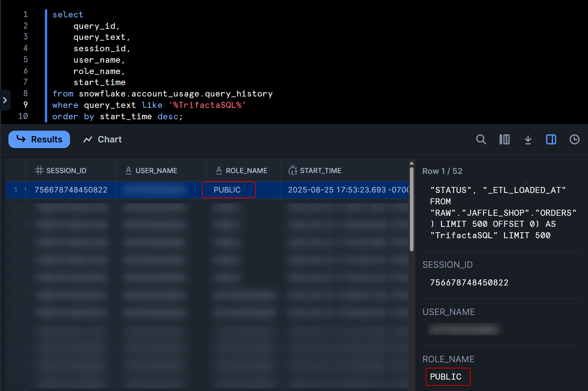This screenshot has height=391, width=588.
Task: Click the 'from snowflake.account_usage.query_history' line
Action: coord(162,94)
